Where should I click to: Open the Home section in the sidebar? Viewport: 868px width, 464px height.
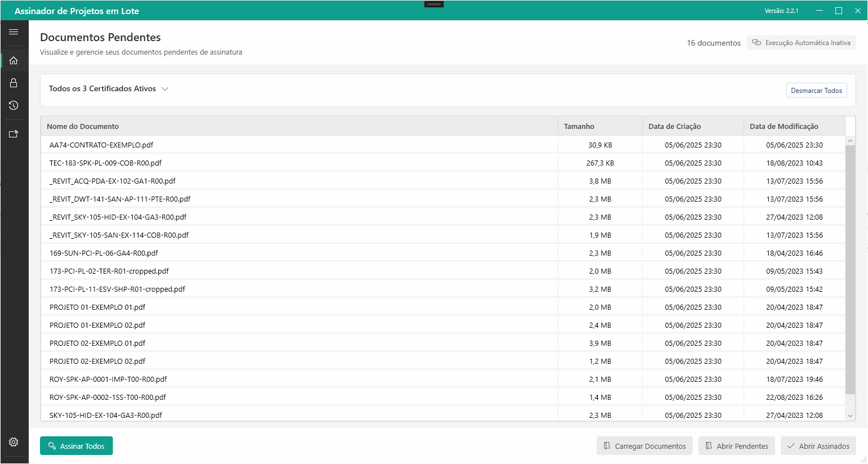point(14,60)
